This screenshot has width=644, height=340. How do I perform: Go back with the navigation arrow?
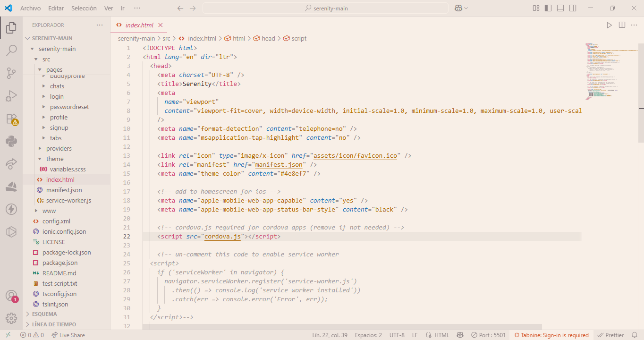pos(180,8)
